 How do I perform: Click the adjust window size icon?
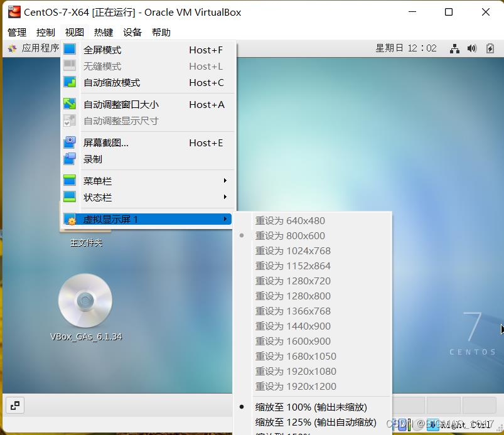coord(70,104)
